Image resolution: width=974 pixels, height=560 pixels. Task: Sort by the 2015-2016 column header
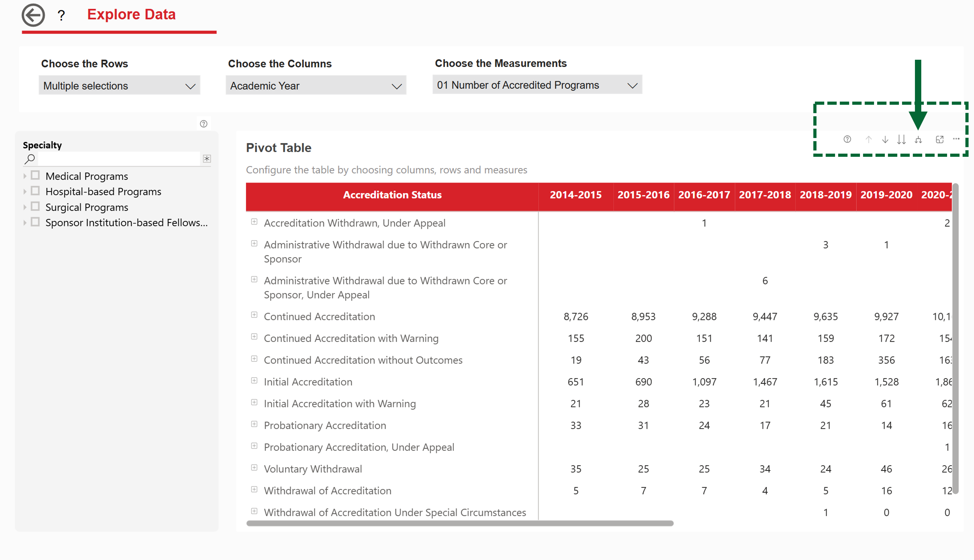point(643,195)
